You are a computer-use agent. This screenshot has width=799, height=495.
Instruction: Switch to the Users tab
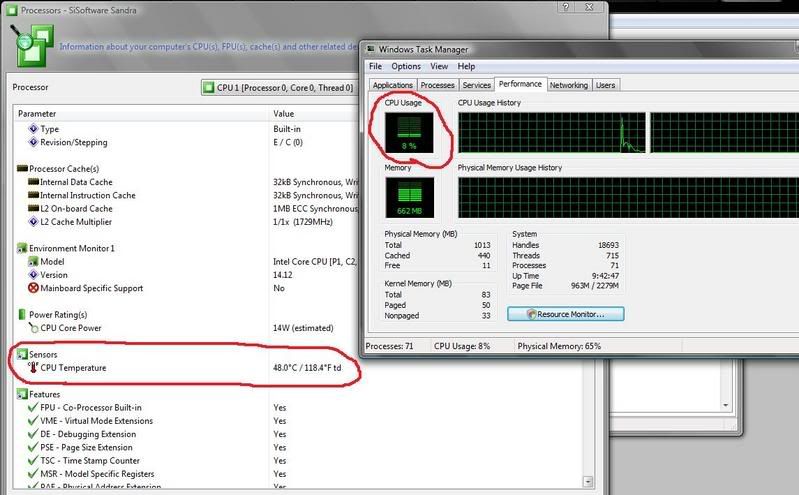click(605, 85)
